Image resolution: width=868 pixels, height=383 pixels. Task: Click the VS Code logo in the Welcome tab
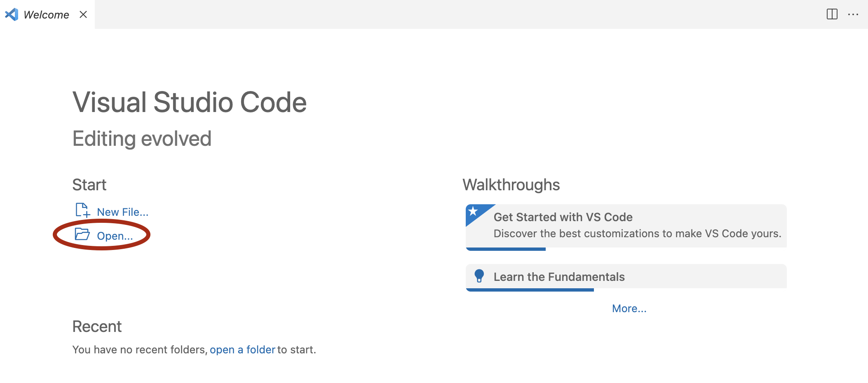click(12, 14)
